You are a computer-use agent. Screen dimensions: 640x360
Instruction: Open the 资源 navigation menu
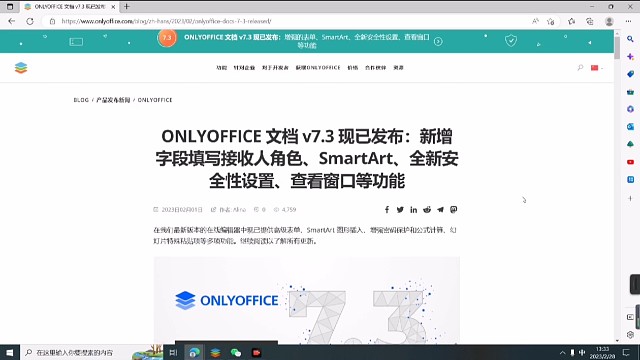coord(398,68)
